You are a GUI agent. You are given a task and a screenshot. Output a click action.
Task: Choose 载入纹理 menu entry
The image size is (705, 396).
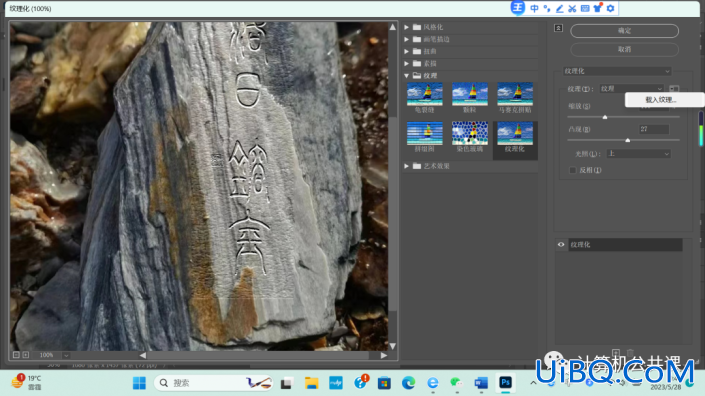click(661, 100)
